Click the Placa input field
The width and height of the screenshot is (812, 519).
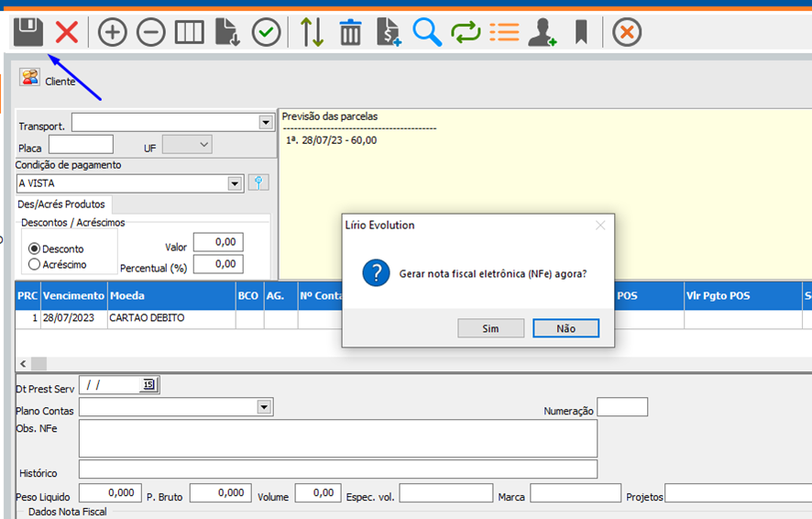tap(81, 145)
